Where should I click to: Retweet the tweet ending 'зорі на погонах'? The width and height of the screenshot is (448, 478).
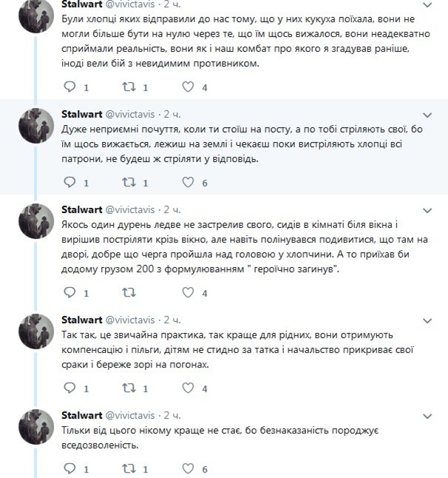[x=129, y=388]
